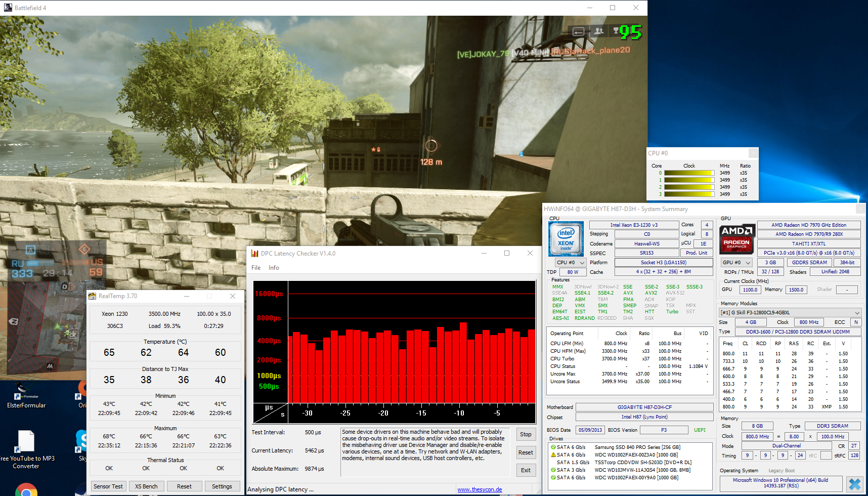Open RealTemp Settings
The height and width of the screenshot is (496, 868).
(x=222, y=486)
